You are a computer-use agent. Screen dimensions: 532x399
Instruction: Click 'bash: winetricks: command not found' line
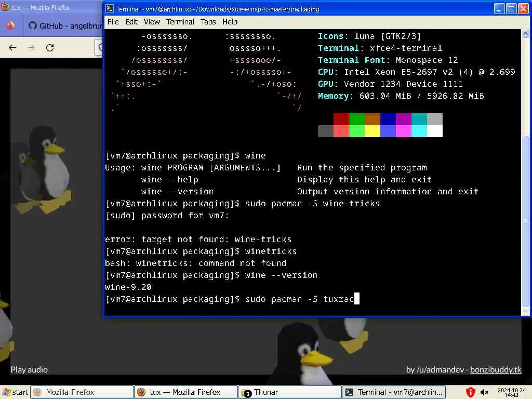pyautogui.click(x=195, y=263)
